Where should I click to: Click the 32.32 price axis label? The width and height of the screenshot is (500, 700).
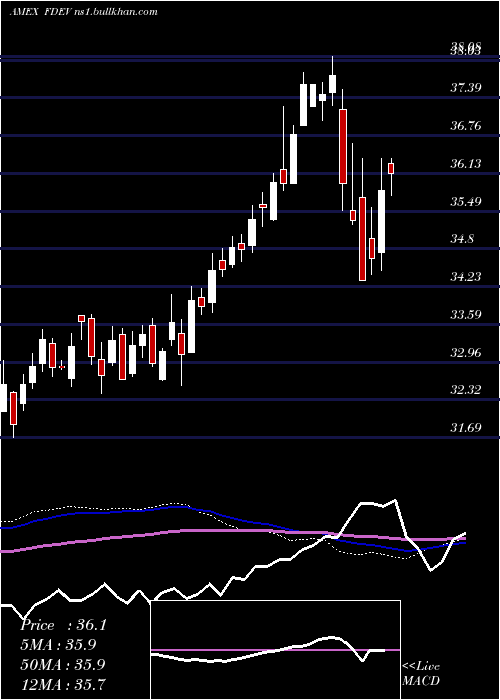pos(466,391)
